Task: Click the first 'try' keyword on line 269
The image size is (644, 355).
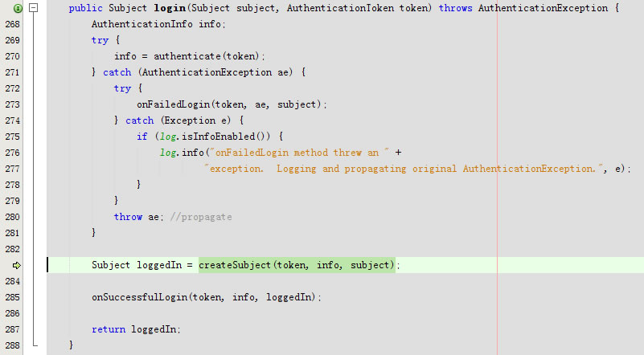Action: [x=100, y=40]
